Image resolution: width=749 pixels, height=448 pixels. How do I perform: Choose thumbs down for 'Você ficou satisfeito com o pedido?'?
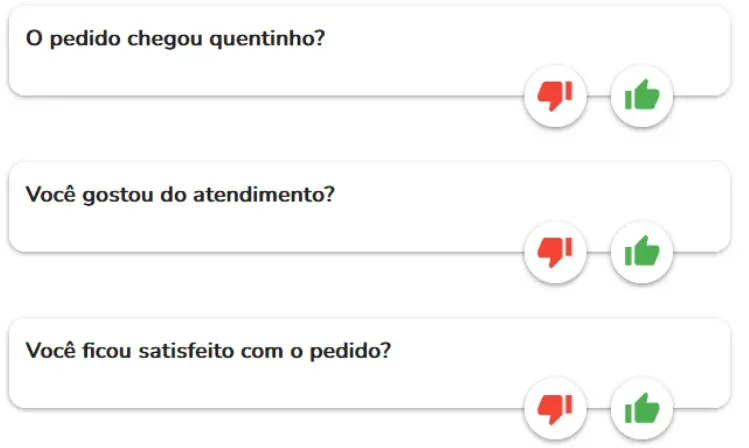[x=555, y=409]
